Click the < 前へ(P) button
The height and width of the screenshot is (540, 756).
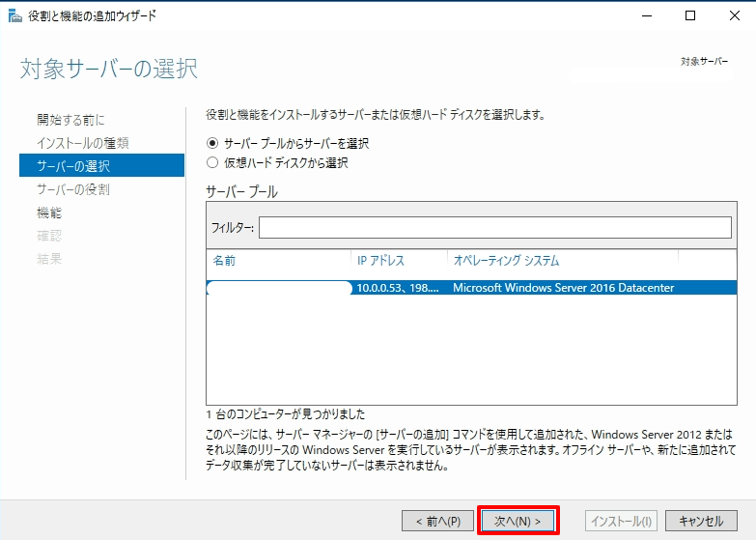click(437, 521)
